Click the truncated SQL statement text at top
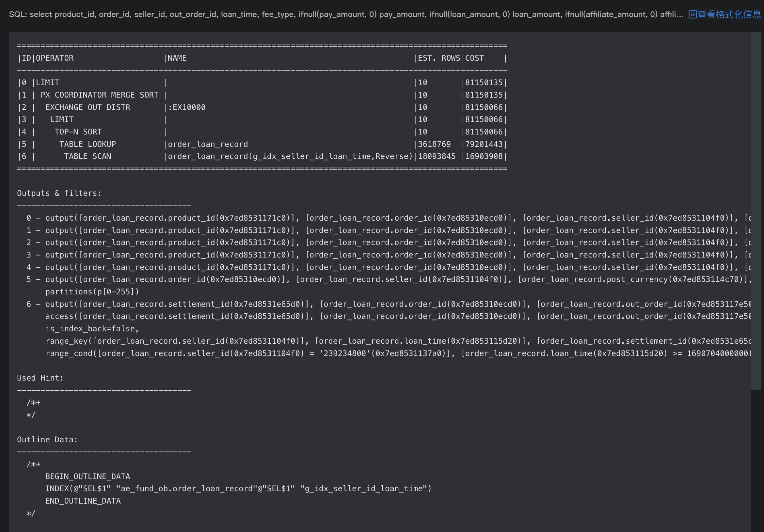Screen dimensions: 764x532 pos(346,15)
